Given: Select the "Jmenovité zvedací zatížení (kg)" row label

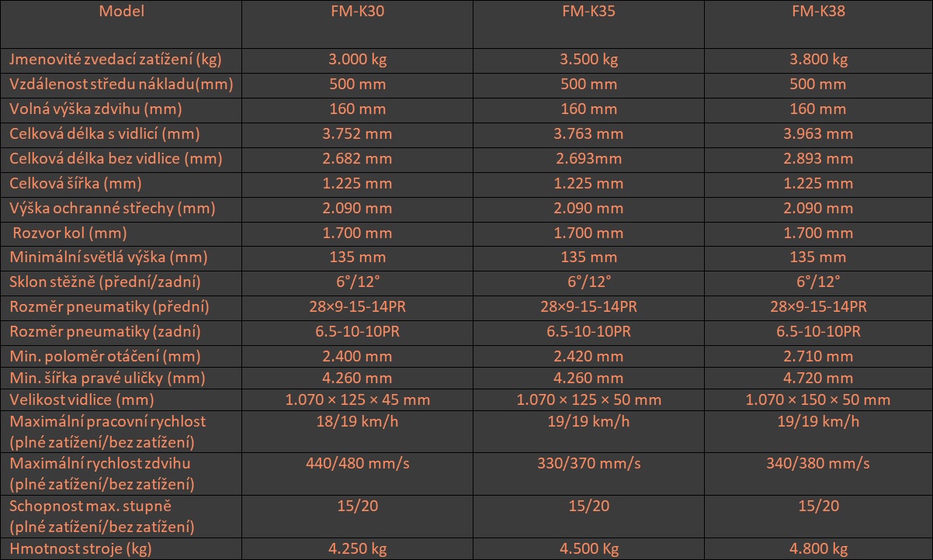Looking at the screenshot, I should point(116,60).
